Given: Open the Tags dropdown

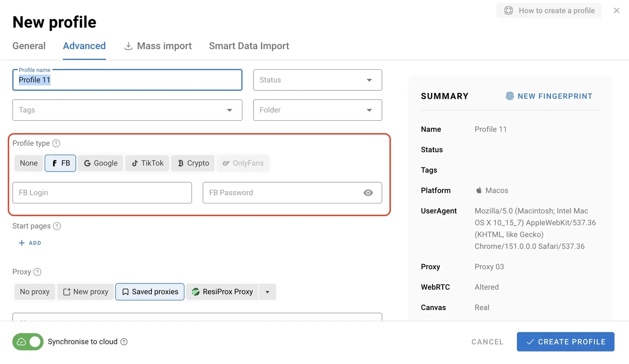Looking at the screenshot, I should [127, 110].
